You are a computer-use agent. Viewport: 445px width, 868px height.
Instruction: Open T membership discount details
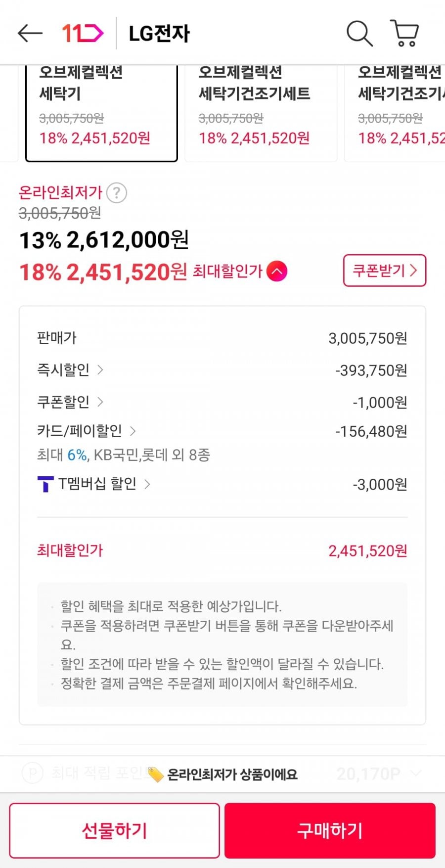[x=104, y=484]
